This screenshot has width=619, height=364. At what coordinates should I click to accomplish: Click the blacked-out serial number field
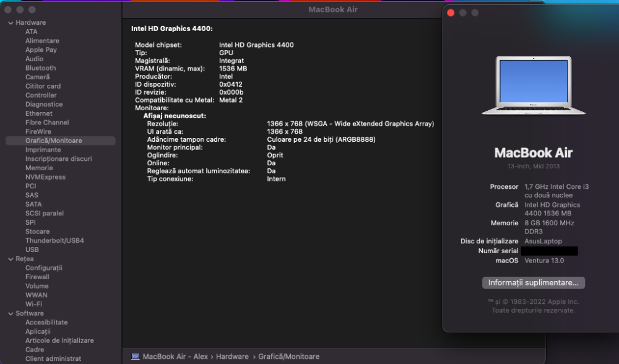point(549,251)
